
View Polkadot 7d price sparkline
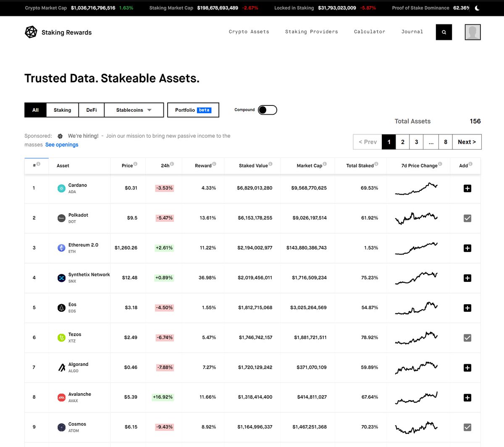click(x=416, y=218)
